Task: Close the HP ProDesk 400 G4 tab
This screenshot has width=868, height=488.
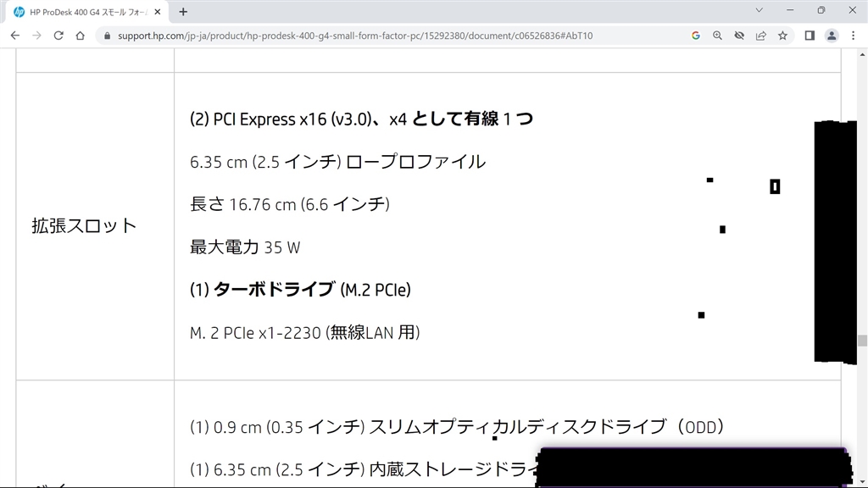Action: 157,12
